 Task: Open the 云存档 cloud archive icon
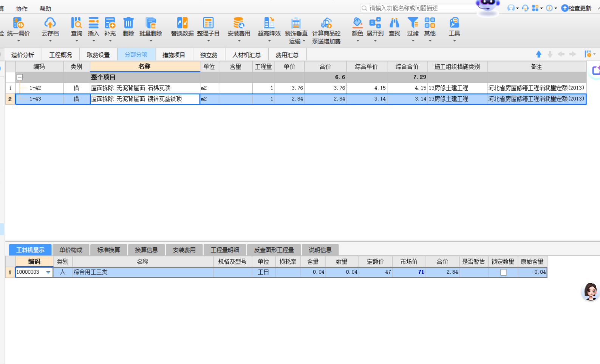[50, 23]
